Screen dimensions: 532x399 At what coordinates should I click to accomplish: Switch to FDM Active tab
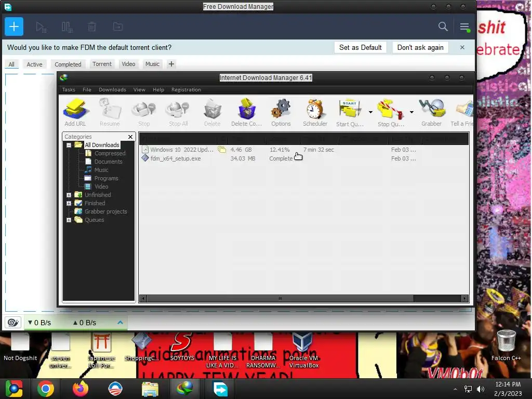[x=35, y=64]
